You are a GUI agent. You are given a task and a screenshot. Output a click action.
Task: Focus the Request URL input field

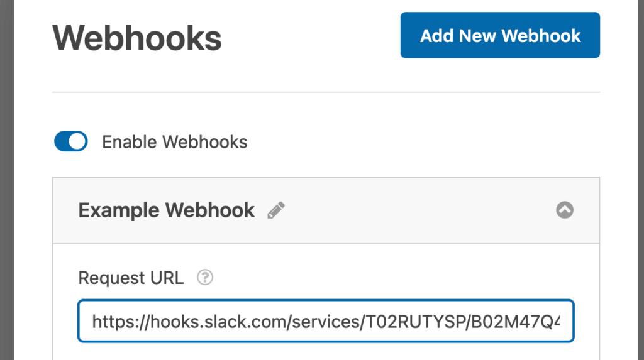tap(326, 321)
